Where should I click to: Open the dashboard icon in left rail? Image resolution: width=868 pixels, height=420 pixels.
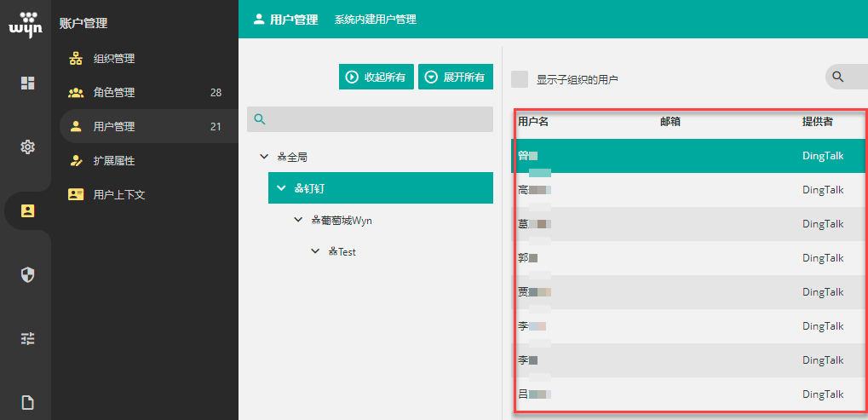[28, 83]
